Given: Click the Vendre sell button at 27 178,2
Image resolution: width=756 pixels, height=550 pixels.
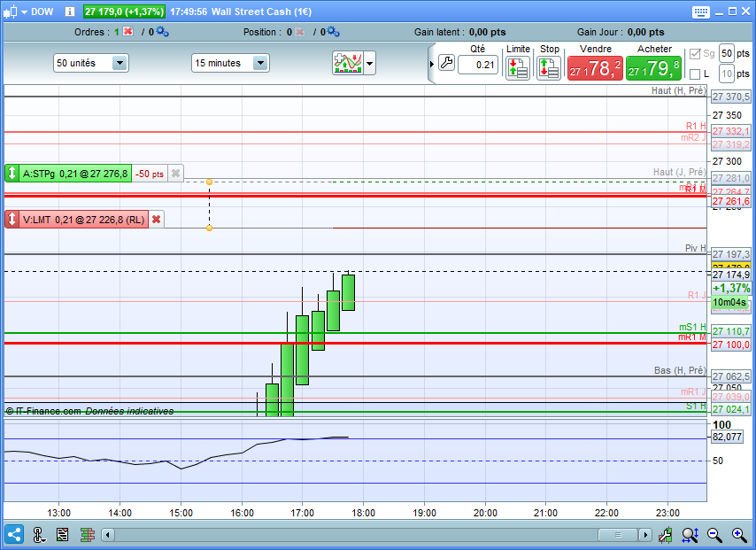Looking at the screenshot, I should [x=595, y=68].
